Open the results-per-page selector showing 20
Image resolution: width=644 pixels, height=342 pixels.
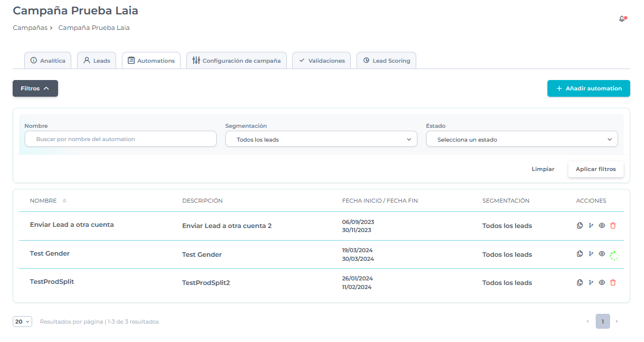point(22,322)
